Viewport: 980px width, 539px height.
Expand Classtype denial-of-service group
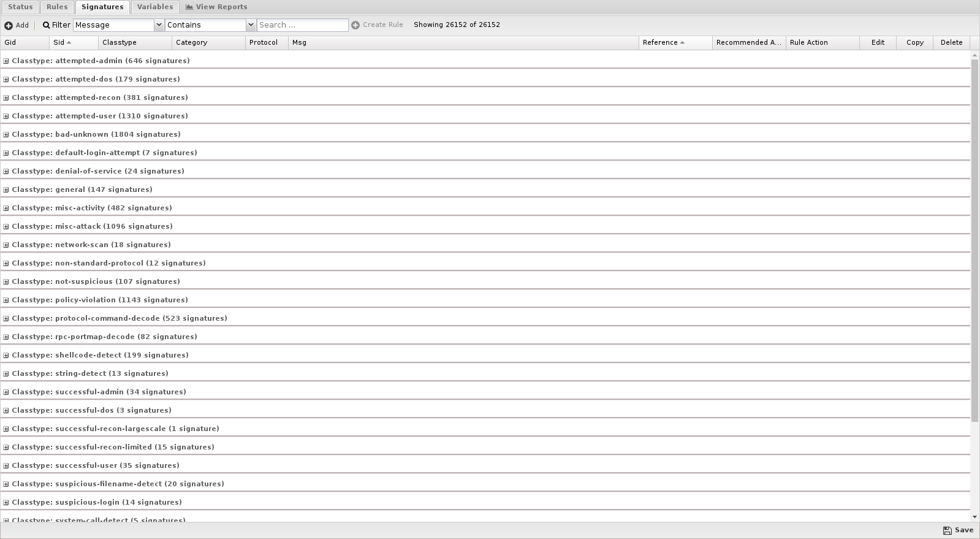6,171
